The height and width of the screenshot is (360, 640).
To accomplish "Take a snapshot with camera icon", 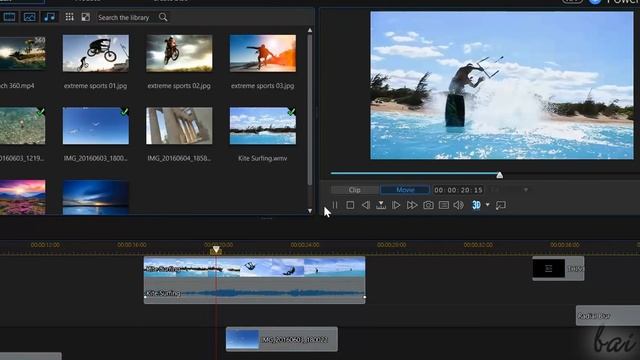I will (428, 205).
